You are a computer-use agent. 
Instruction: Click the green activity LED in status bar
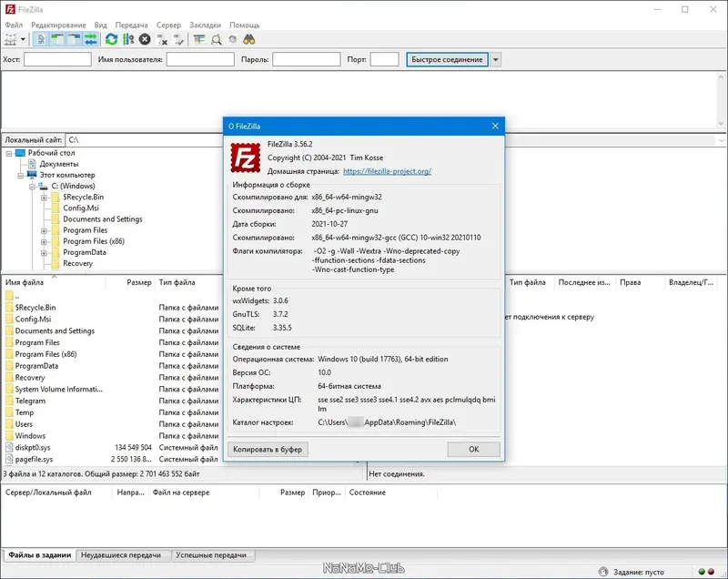pos(702,572)
